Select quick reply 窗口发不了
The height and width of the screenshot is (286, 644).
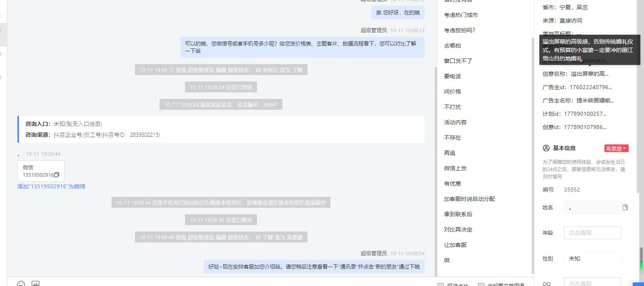(x=458, y=61)
